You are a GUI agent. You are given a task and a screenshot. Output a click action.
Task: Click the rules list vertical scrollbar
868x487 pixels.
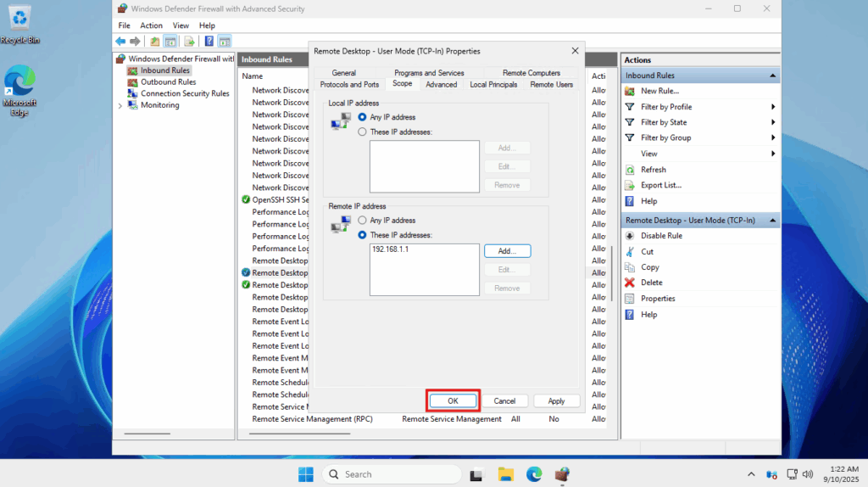pyautogui.click(x=611, y=271)
